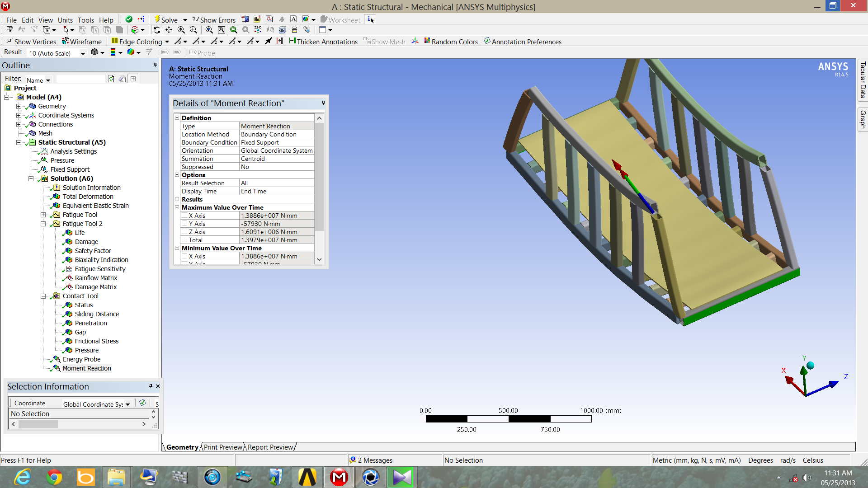Select the Rotate view tool
This screenshot has width=868, height=488.
tap(157, 30)
